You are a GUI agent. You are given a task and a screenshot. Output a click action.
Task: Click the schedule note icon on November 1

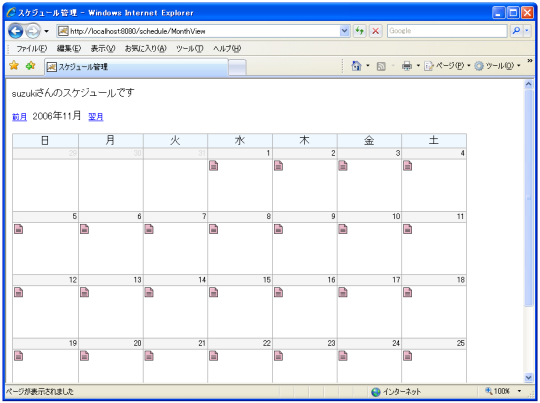pos(214,166)
